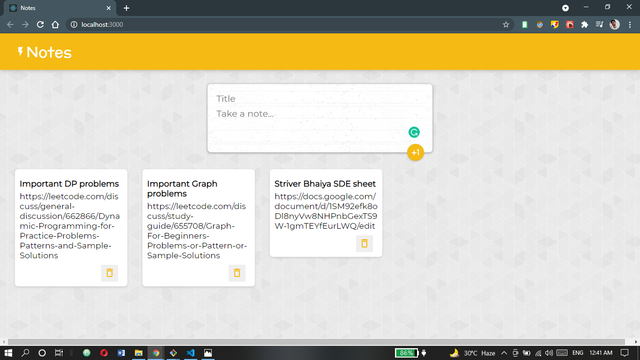Select the Notes browser tab

tap(60, 8)
